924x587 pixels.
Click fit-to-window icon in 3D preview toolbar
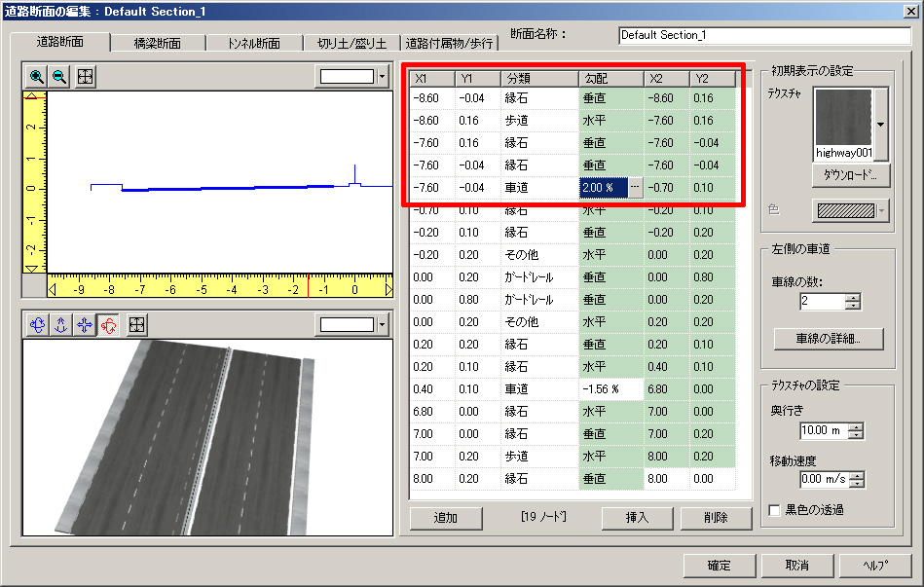[137, 325]
